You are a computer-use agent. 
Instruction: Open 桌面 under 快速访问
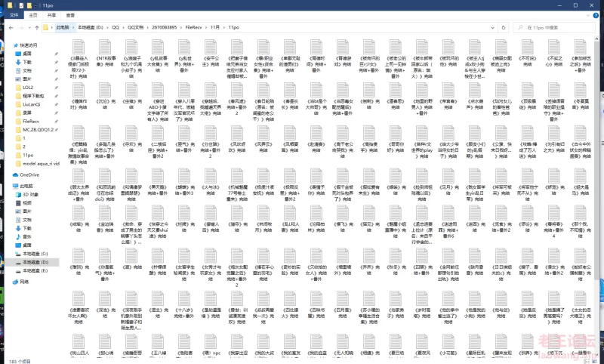click(26, 54)
